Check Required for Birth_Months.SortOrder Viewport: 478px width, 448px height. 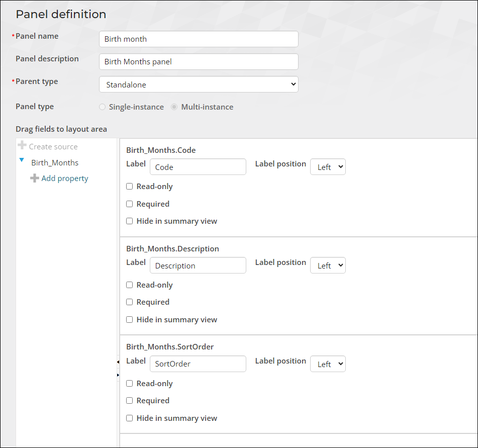pos(130,400)
